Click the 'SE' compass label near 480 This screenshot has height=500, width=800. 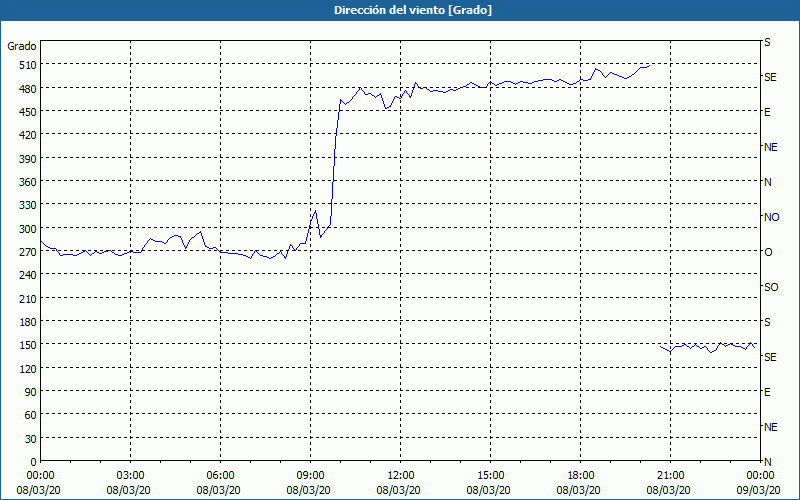click(770, 77)
